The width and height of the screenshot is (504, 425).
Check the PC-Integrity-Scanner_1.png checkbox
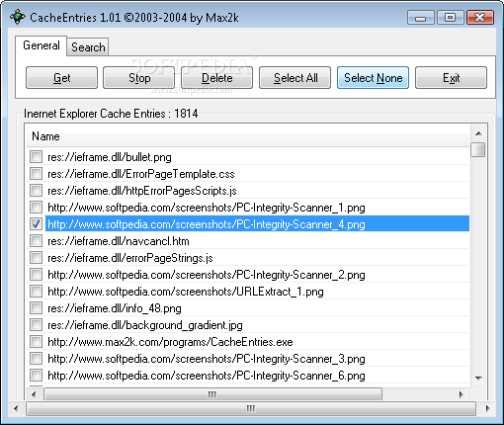coord(36,207)
